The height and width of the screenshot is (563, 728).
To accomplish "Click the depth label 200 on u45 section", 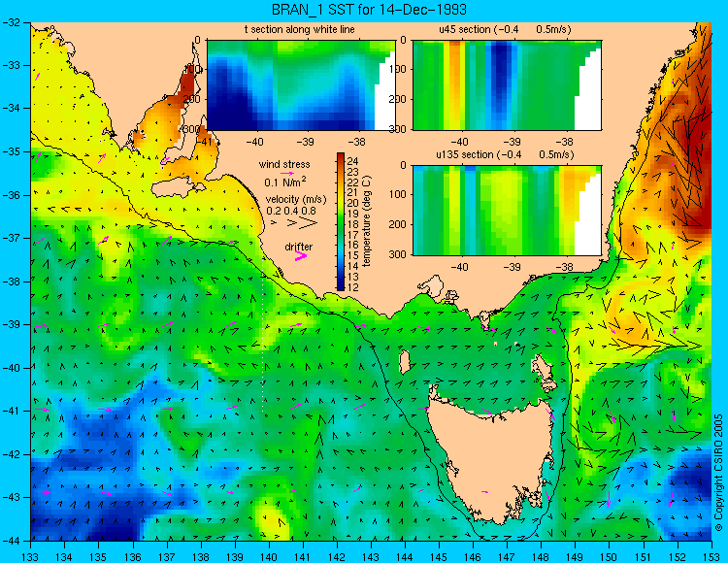I will coord(398,99).
